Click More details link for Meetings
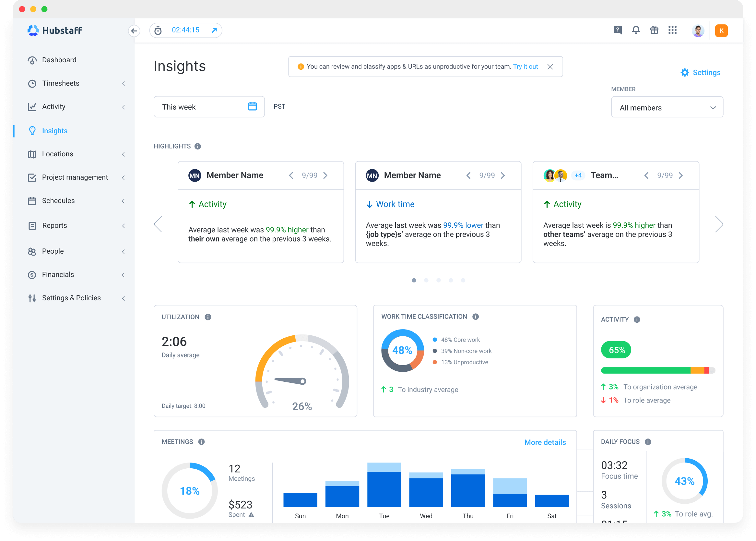This screenshot has width=756, height=541. (x=545, y=442)
